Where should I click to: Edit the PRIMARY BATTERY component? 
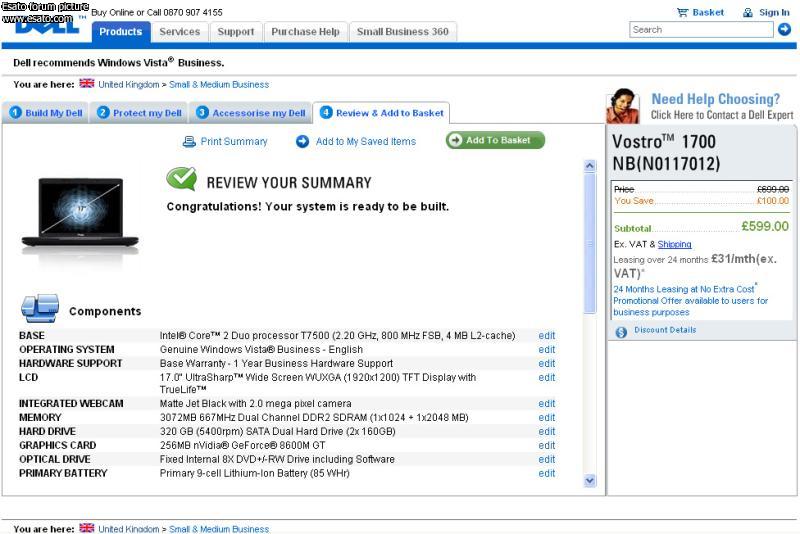pyautogui.click(x=546, y=473)
